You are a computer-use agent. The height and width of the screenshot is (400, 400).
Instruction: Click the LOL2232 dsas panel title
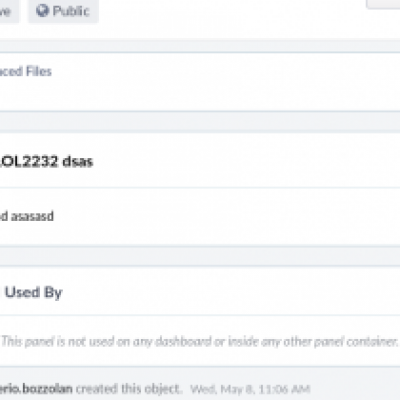point(46,162)
